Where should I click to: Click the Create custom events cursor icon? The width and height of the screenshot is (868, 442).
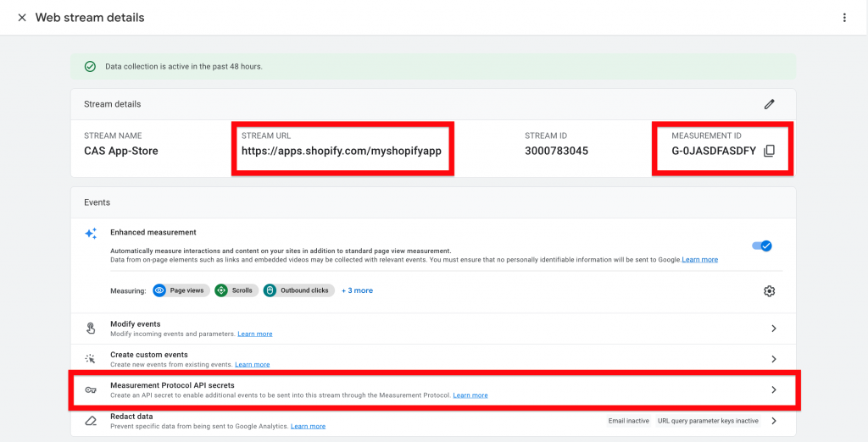90,359
